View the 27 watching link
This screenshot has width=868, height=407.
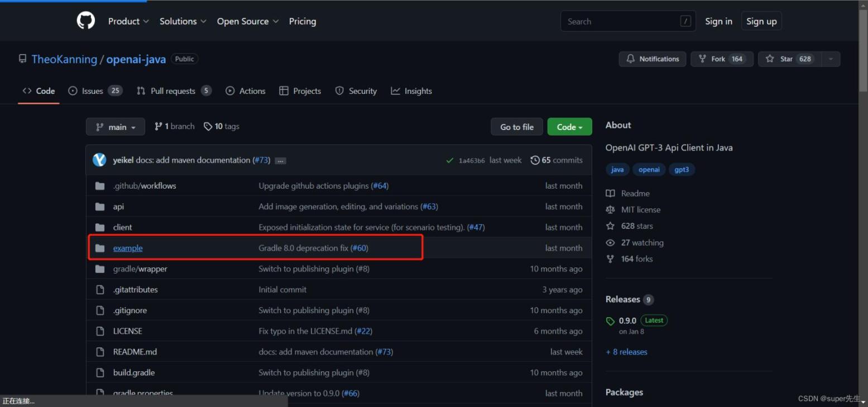[635, 242]
